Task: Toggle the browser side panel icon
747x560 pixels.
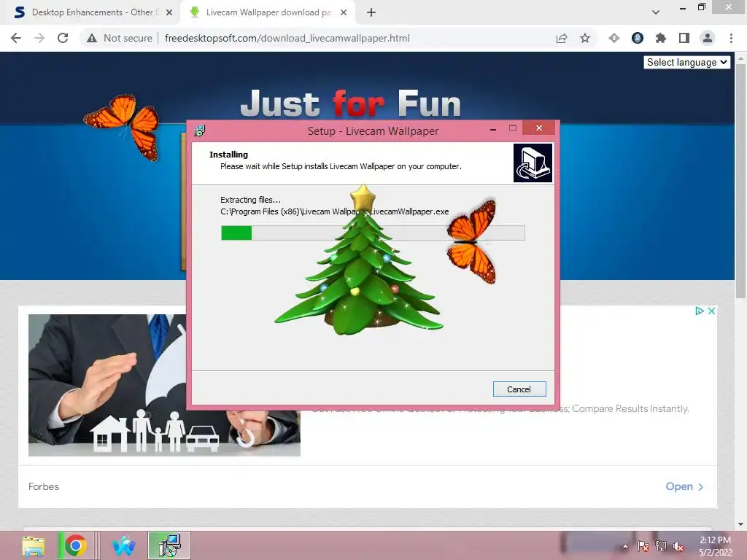Action: click(x=684, y=38)
